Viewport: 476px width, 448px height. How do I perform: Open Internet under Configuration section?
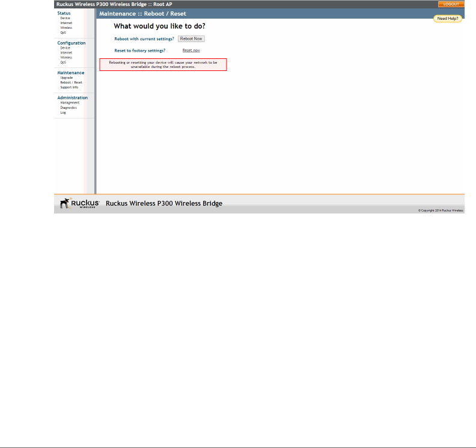pyautogui.click(x=66, y=53)
